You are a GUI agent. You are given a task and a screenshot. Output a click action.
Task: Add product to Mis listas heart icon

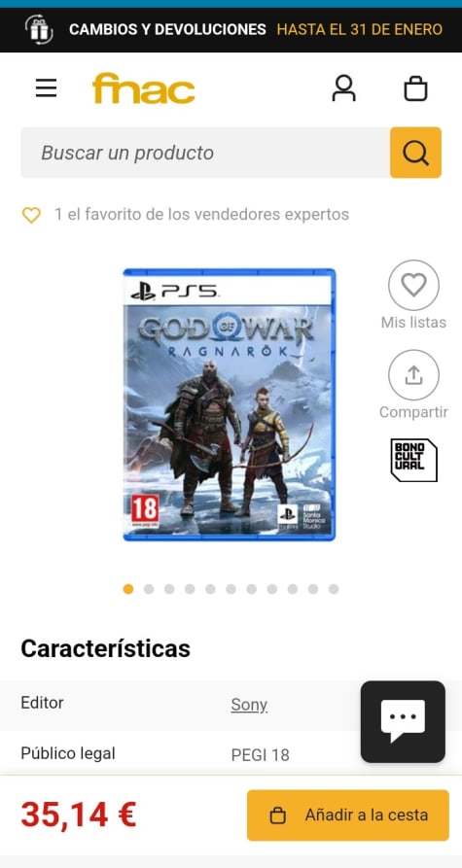pyautogui.click(x=413, y=285)
